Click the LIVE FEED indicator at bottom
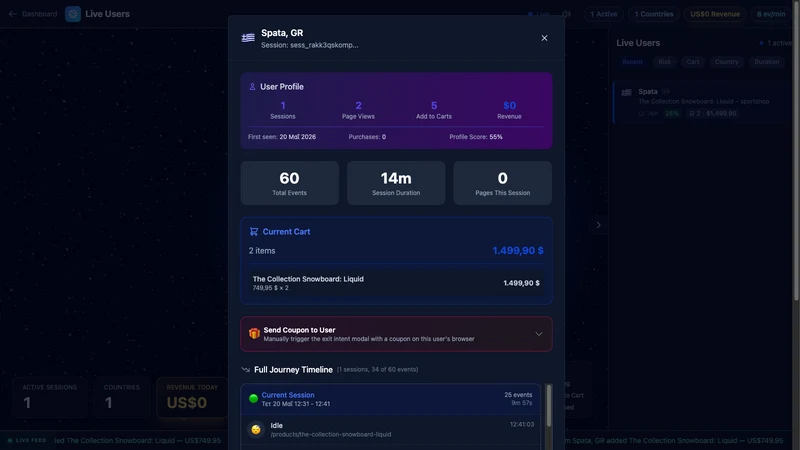The height and width of the screenshot is (450, 800). pos(27,440)
